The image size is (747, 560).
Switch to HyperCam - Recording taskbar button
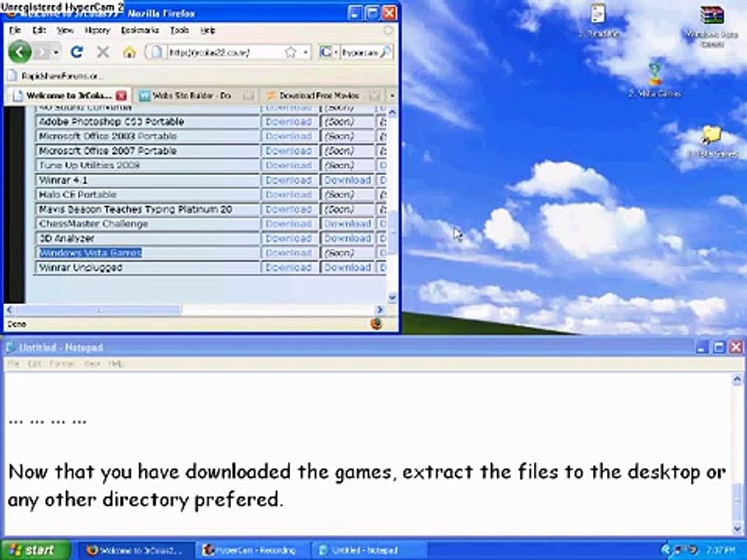click(x=252, y=551)
